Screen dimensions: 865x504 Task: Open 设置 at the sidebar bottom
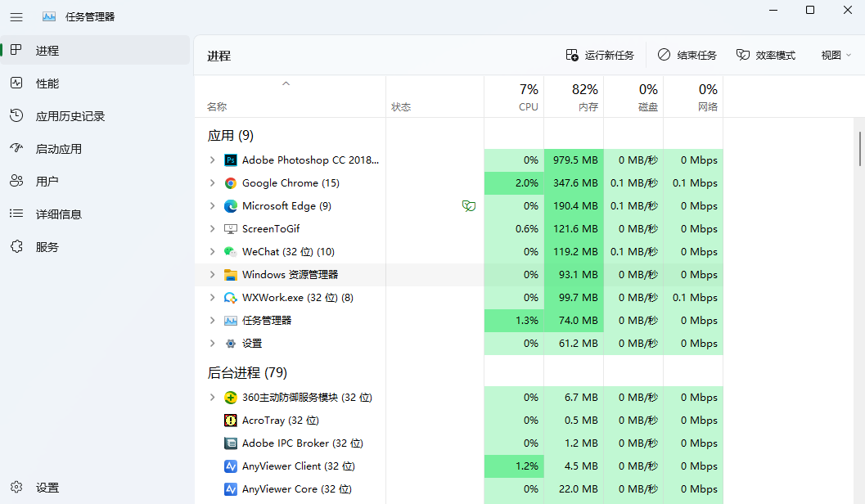click(96, 488)
